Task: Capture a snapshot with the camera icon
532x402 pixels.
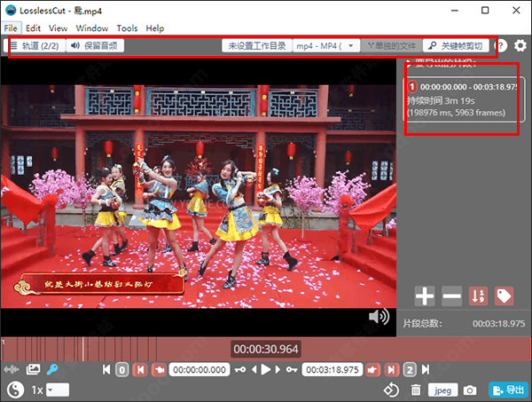Action: tap(470, 390)
